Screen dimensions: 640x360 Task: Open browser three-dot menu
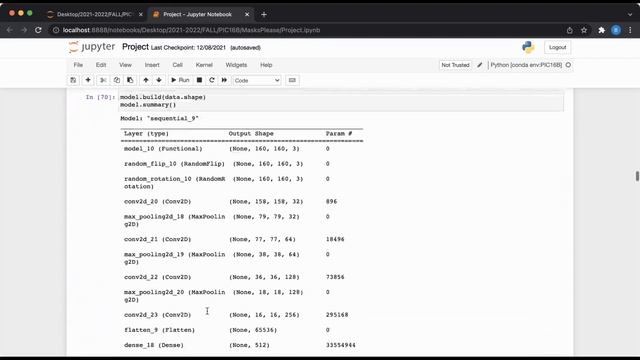pos(630,30)
